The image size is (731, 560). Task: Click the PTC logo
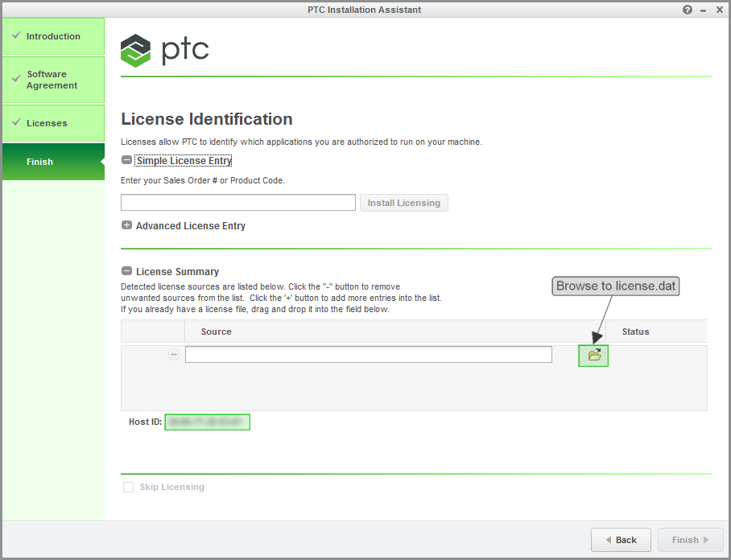click(x=164, y=51)
